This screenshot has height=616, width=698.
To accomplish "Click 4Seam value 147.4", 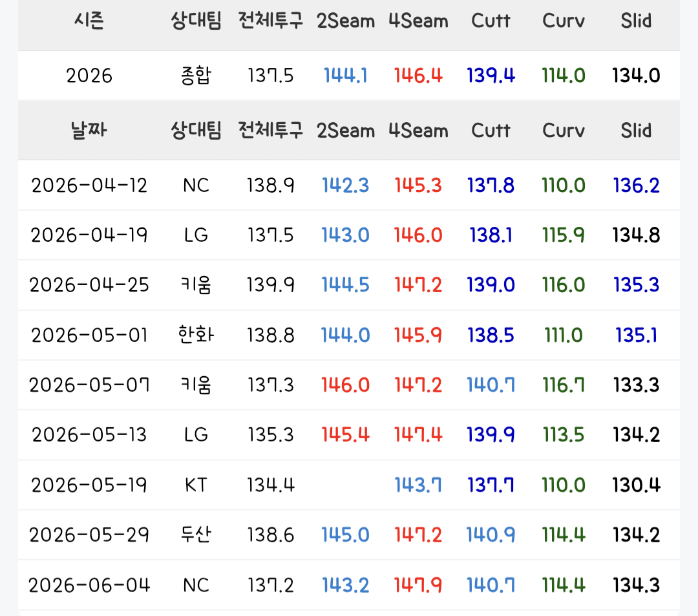I will [418, 435].
